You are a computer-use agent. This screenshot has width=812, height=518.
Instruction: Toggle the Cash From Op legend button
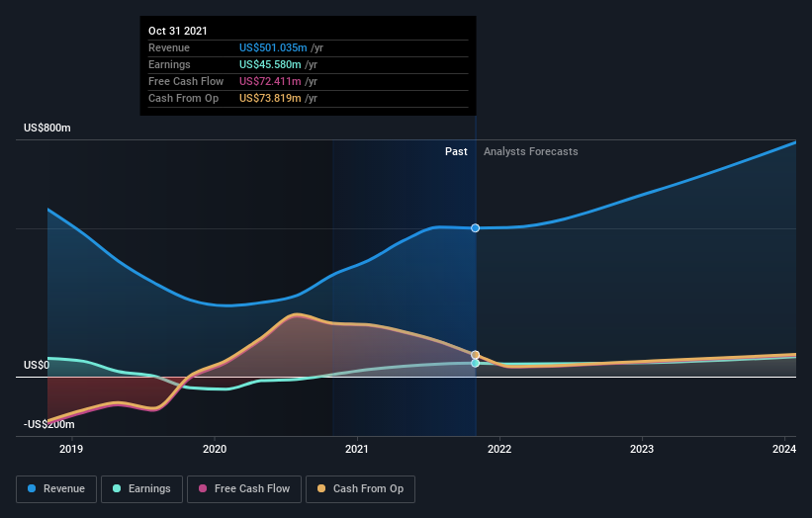[360, 489]
